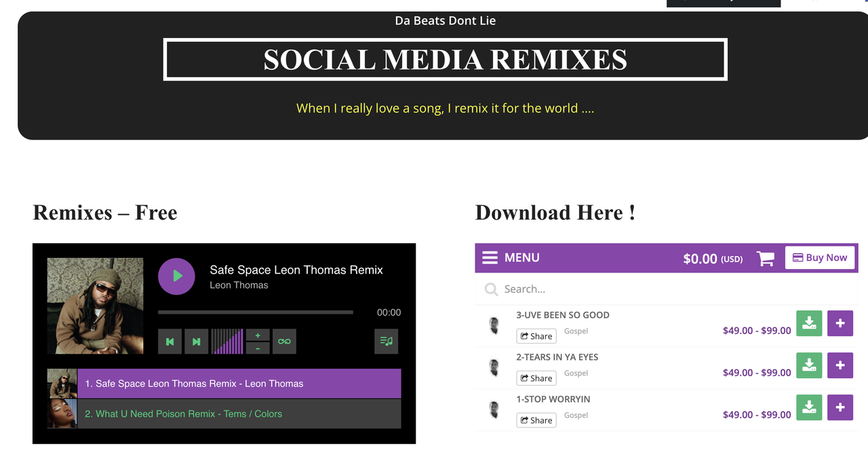Play the Safe Space Leon Thomas Remix

point(176,276)
